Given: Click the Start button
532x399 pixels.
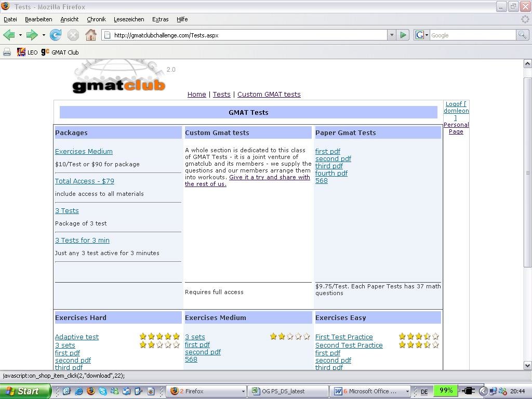Looking at the screenshot, I should point(25,391).
